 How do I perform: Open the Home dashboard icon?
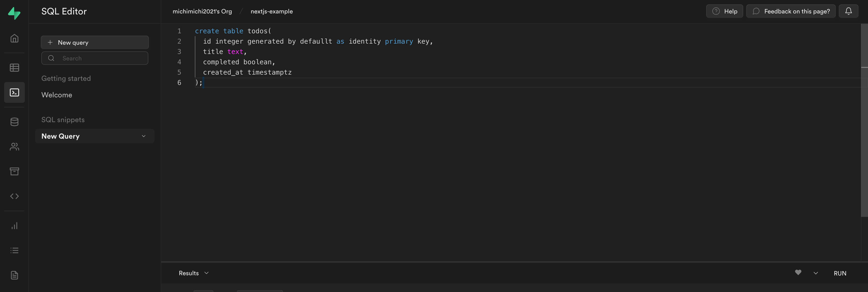point(14,38)
